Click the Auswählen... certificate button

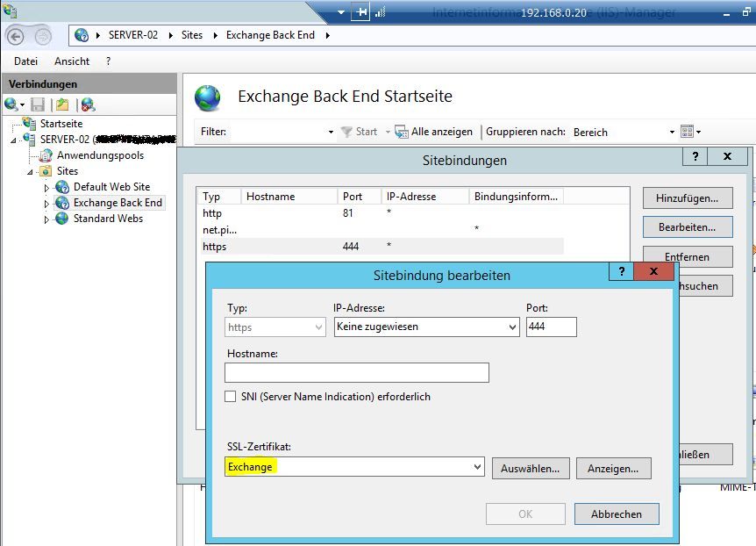[531, 468]
